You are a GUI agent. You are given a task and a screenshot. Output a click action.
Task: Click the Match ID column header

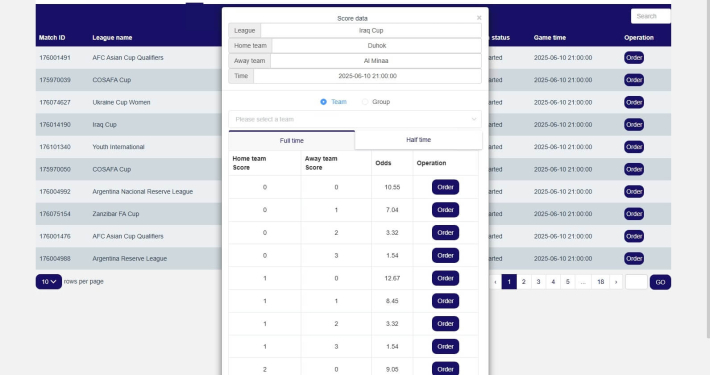52,38
